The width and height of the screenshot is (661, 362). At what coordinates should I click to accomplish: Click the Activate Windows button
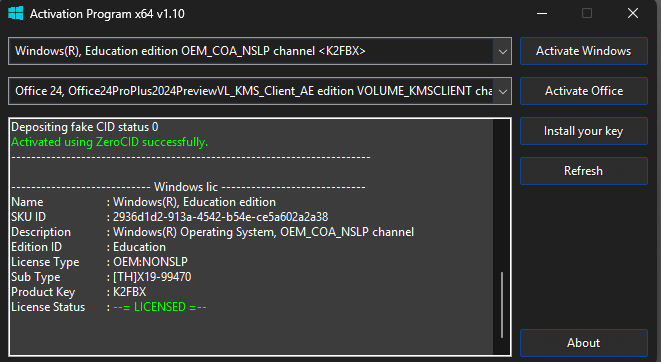583,51
